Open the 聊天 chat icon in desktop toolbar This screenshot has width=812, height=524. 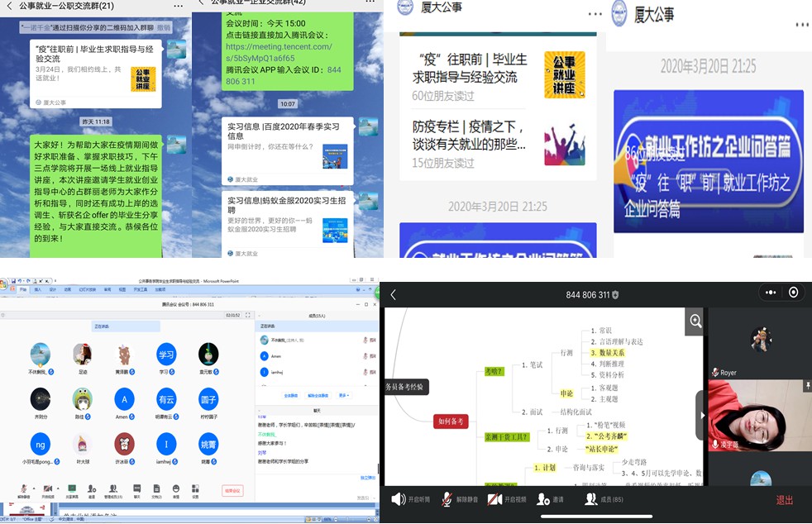[137, 489]
